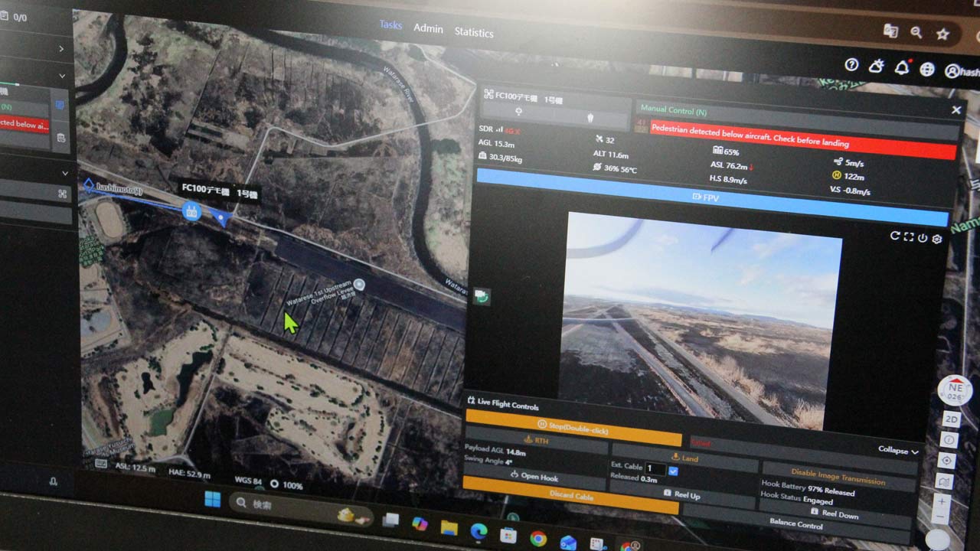Expand the first left sidebar chevron section
980x551 pixels.
coord(61,49)
